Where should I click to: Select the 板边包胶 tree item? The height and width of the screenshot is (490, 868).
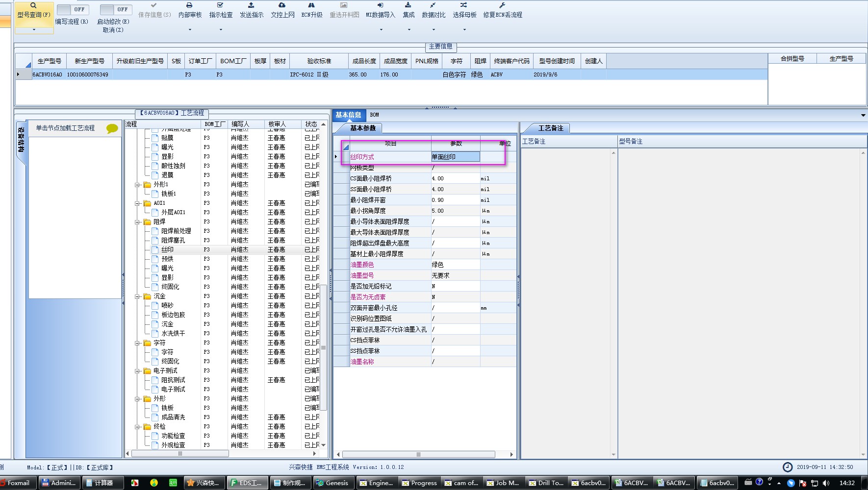pos(173,315)
